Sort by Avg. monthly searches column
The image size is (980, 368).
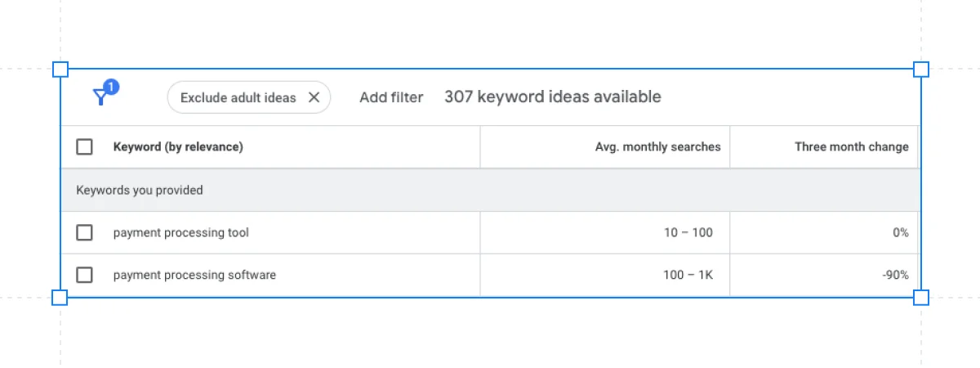tap(657, 147)
